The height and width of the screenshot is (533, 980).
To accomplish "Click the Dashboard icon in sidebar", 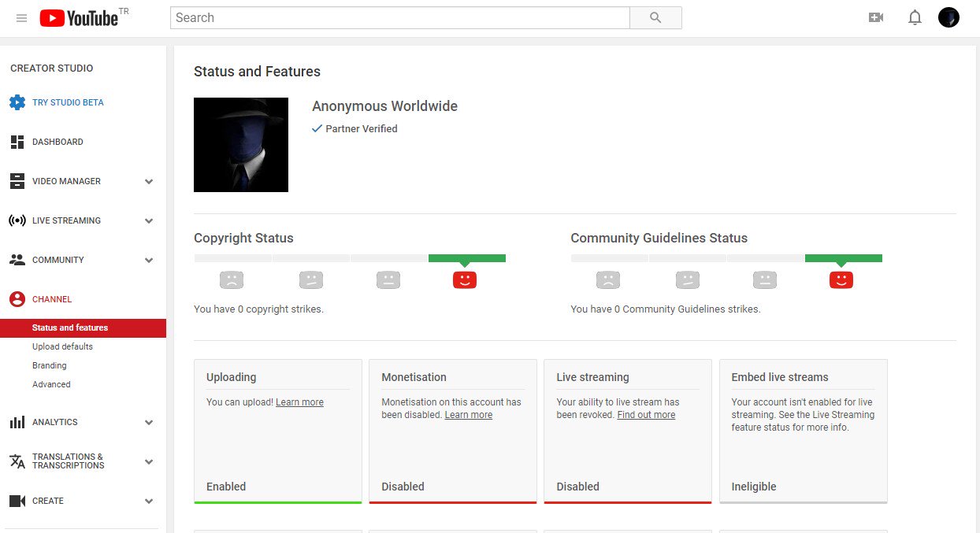I will click(17, 142).
